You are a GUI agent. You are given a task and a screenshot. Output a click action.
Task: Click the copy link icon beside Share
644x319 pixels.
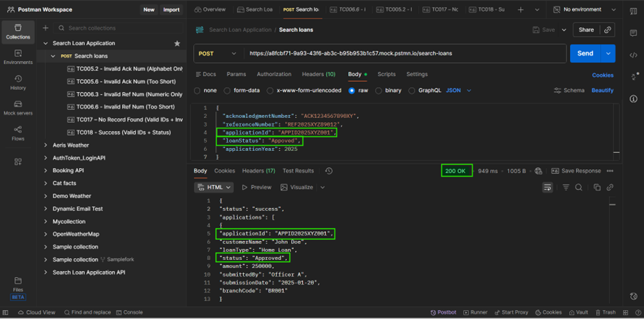click(x=608, y=29)
